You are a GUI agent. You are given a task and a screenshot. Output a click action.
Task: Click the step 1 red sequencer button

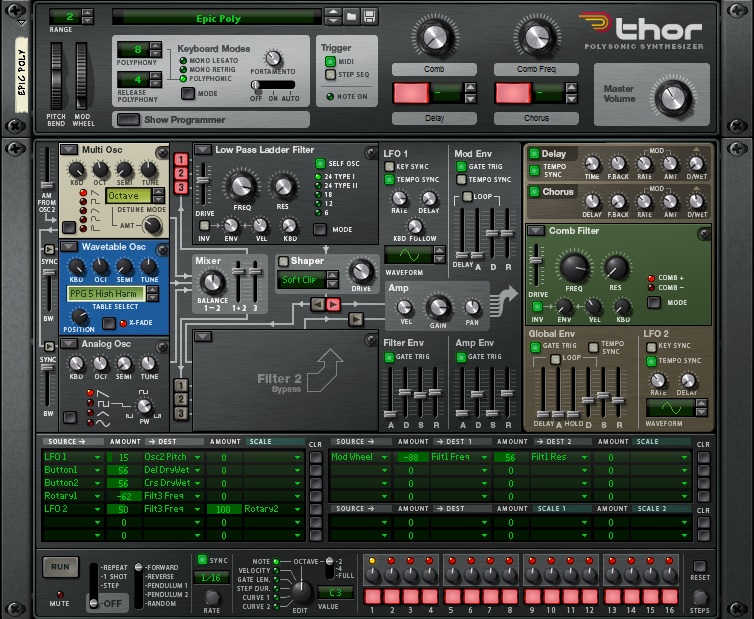(x=372, y=596)
